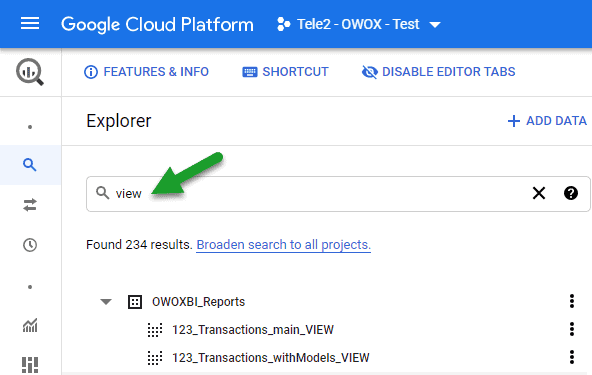Collapse the OWOXBI_Reports dataset
The height and width of the screenshot is (375, 592).
106,301
